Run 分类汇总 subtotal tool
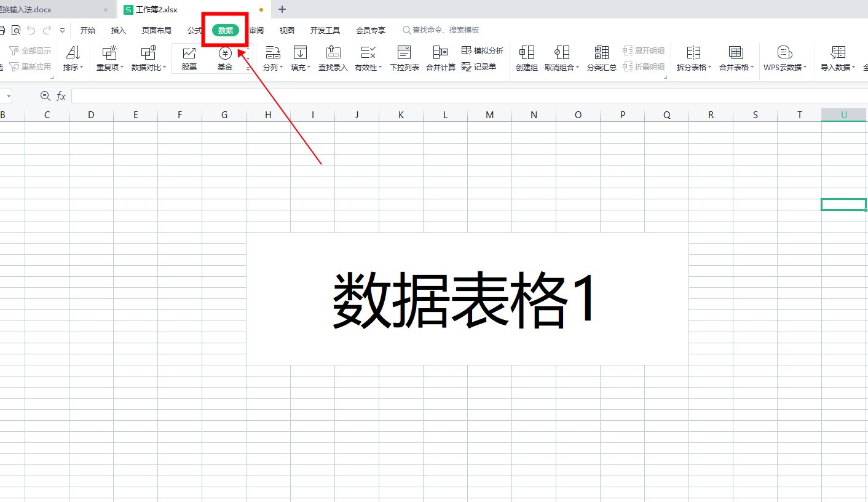 click(x=601, y=59)
